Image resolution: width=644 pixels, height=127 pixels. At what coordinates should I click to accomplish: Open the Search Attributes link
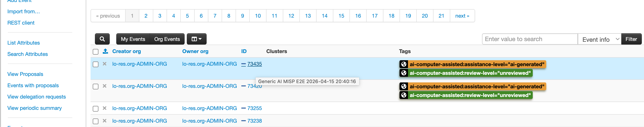(x=27, y=54)
